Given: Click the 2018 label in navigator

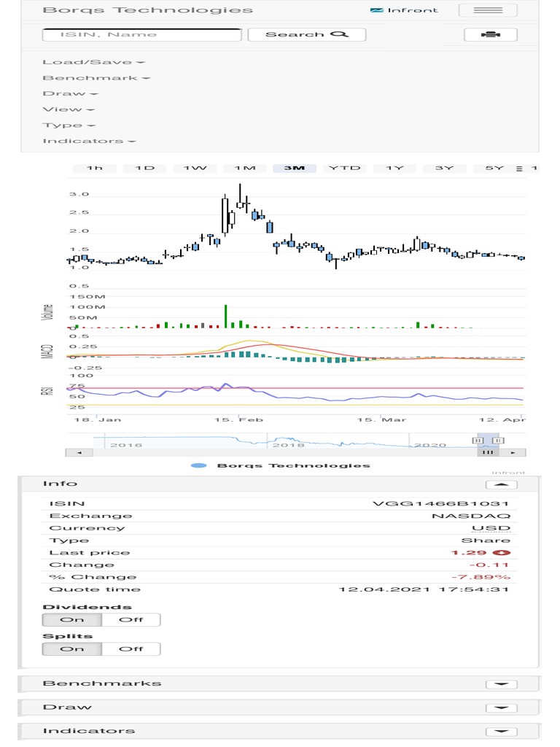Looking at the screenshot, I should (x=288, y=445).
